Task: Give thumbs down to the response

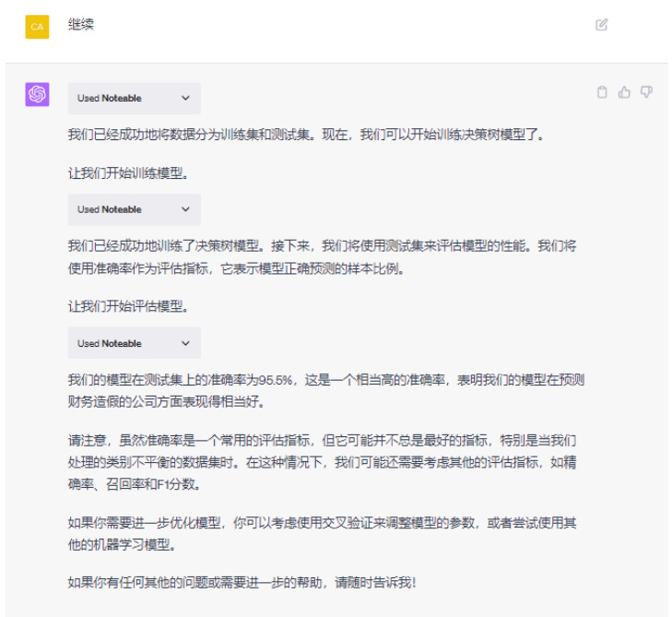Action: pos(646,92)
